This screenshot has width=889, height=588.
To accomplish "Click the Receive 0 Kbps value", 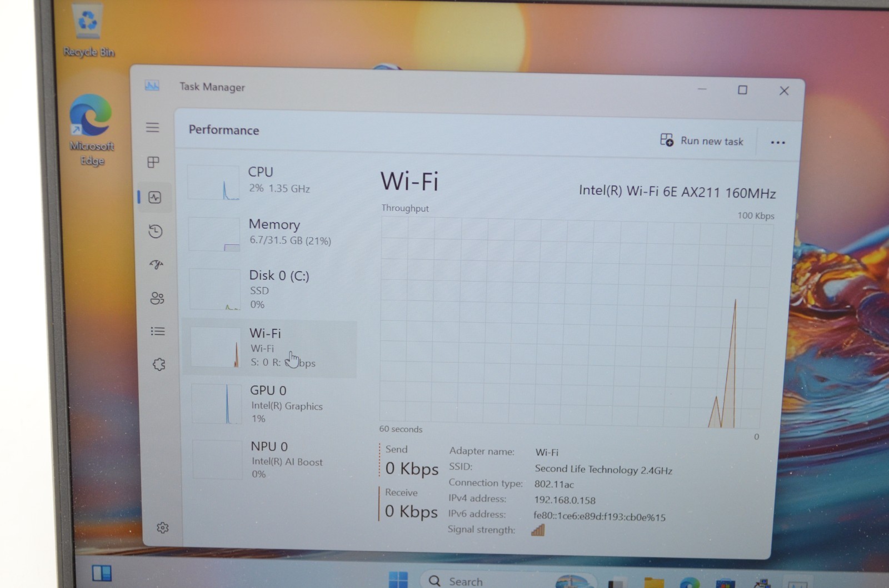I will (411, 511).
